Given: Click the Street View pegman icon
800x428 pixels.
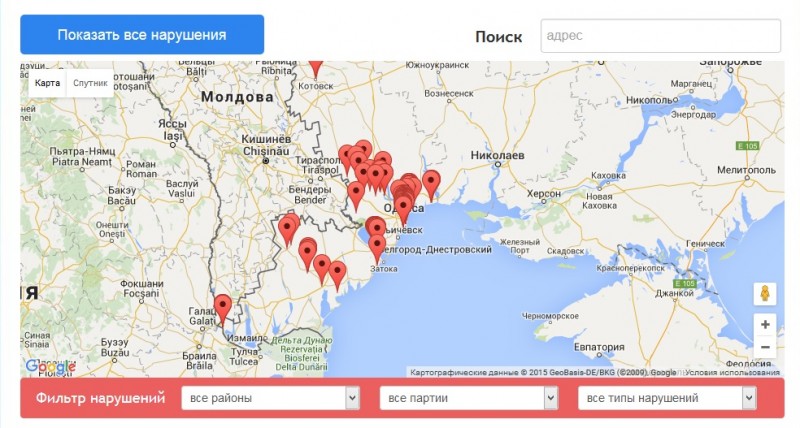Looking at the screenshot, I should coord(765,294).
